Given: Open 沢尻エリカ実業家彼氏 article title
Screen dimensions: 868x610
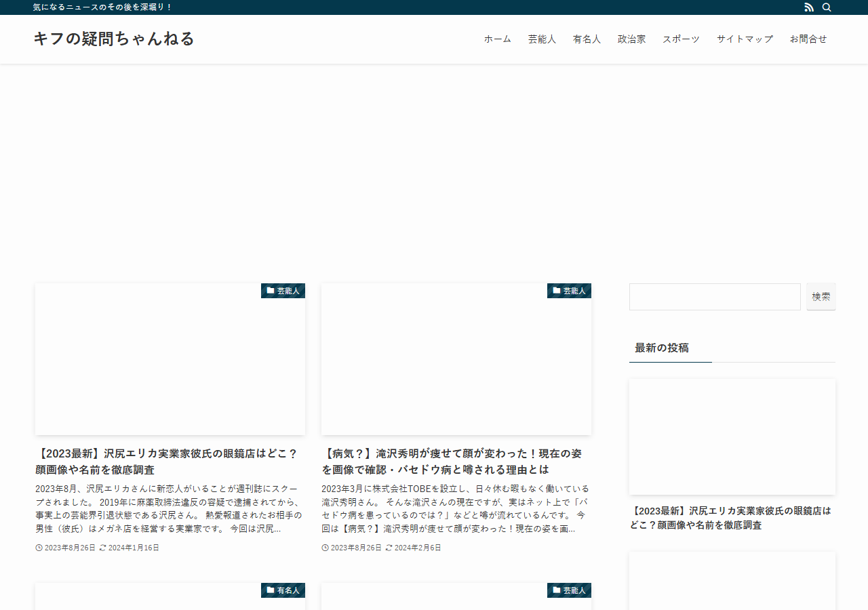Looking at the screenshot, I should [167, 462].
